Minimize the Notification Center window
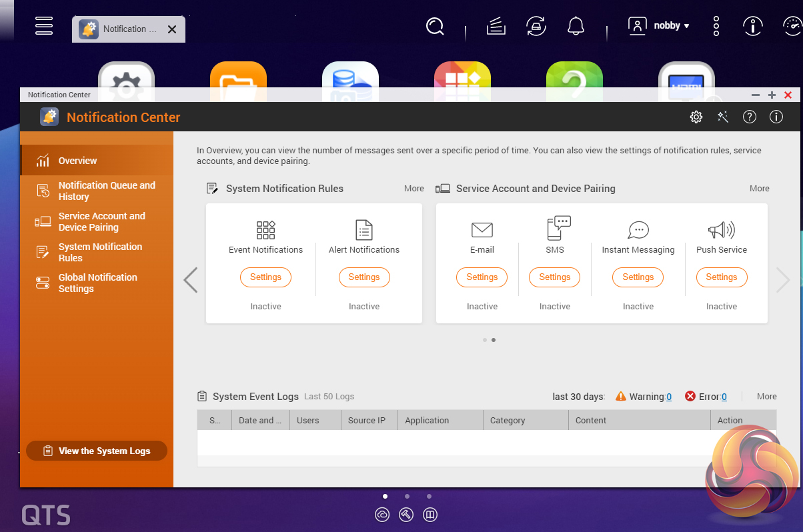Viewport: 803px width, 532px height. 756,95
